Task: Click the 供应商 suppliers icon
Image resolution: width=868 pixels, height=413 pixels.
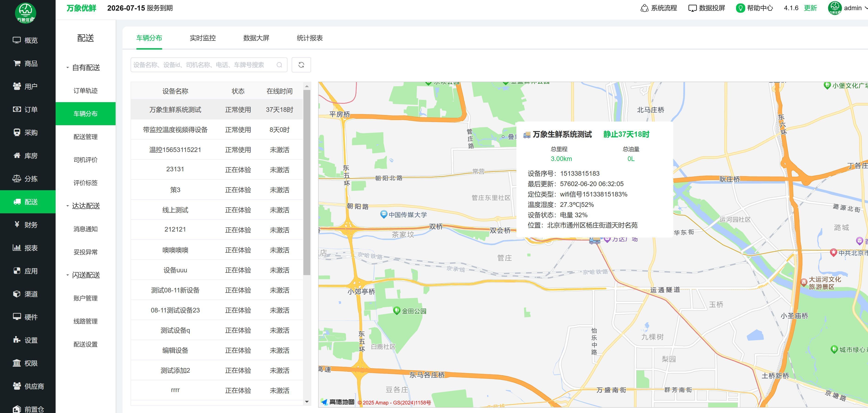Action: point(17,386)
